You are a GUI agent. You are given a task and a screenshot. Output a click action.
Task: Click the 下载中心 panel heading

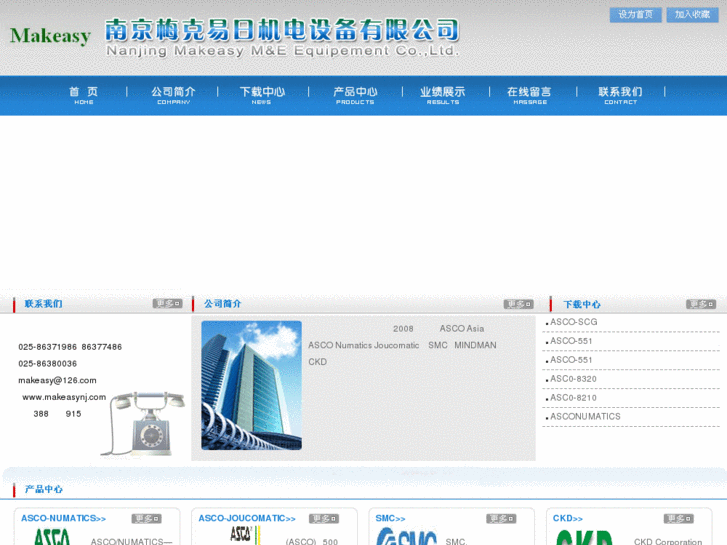582,304
